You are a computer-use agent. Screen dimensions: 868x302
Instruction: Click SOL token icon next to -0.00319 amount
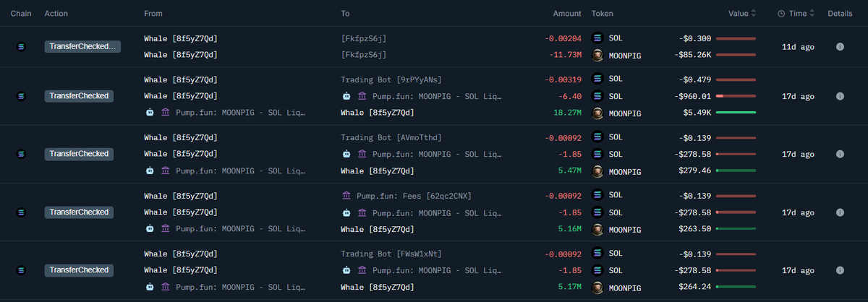[x=597, y=79]
